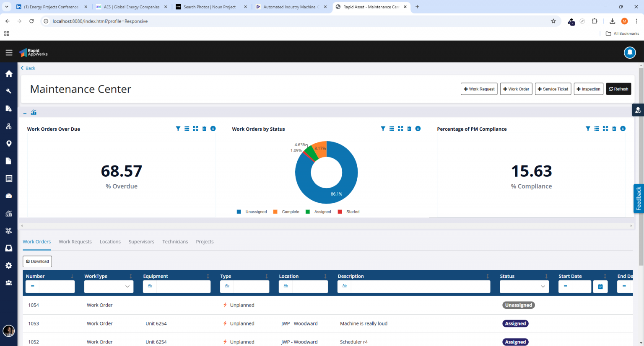Create a new Service Ticket
644x346 pixels.
pyautogui.click(x=553, y=89)
